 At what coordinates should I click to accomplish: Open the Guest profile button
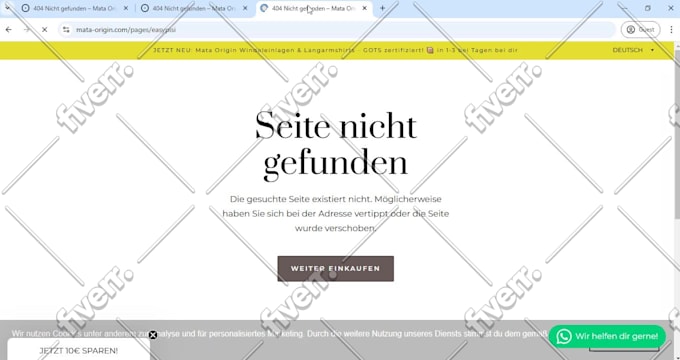pos(641,29)
